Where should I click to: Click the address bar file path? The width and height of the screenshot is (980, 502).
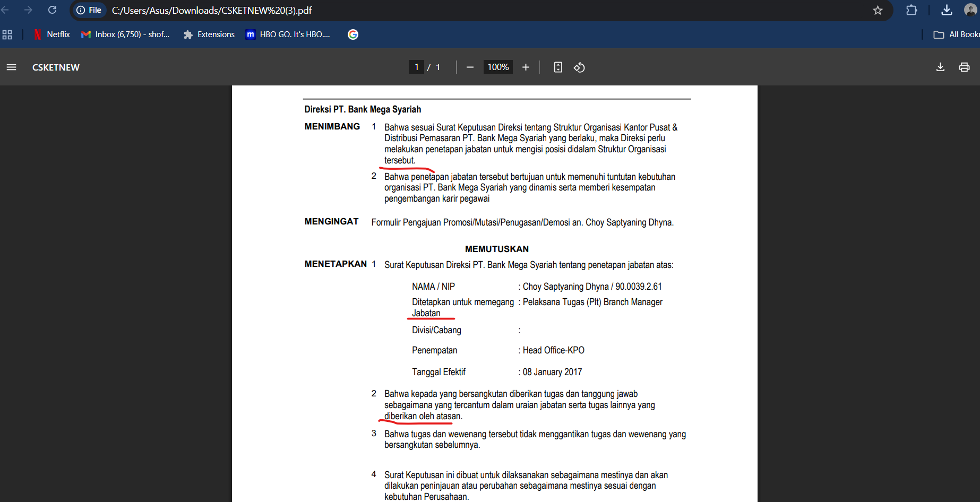[x=212, y=10]
